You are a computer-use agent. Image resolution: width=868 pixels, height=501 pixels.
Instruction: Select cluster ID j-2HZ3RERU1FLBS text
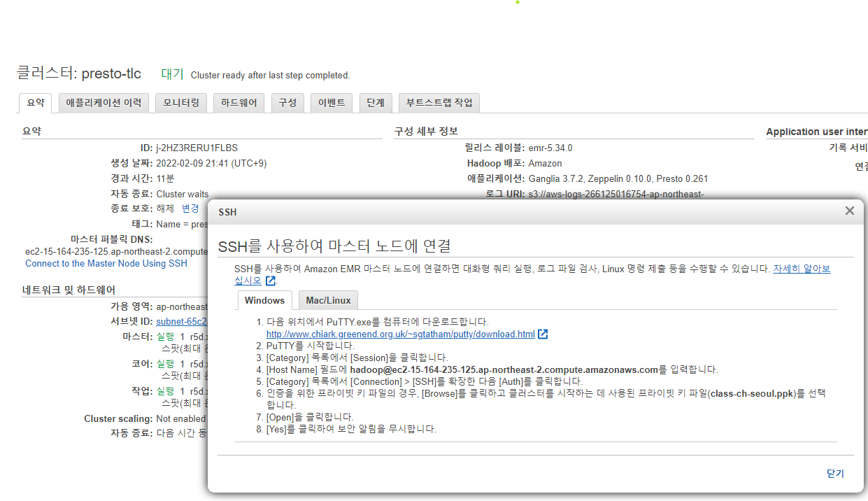pos(197,148)
